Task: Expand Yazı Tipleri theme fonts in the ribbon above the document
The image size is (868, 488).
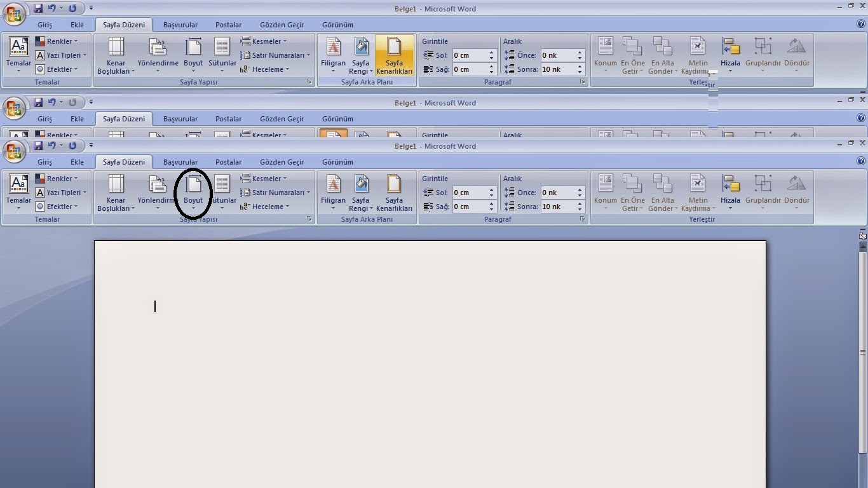Action: [x=61, y=193]
